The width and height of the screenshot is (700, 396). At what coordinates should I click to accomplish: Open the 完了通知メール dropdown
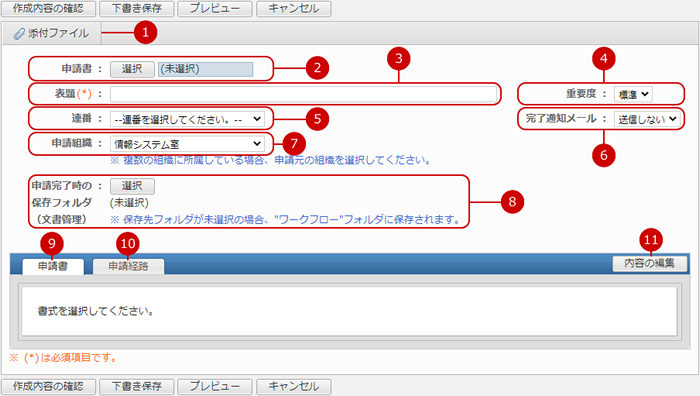(x=647, y=119)
